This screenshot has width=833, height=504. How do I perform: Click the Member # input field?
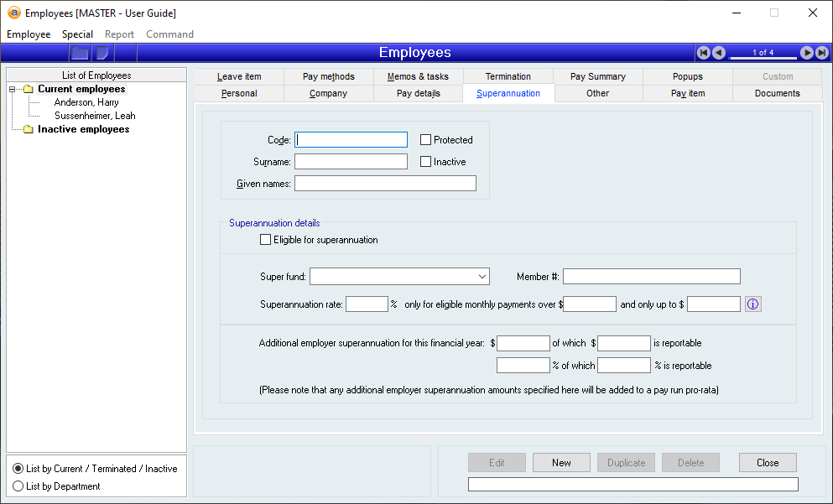pyautogui.click(x=651, y=277)
